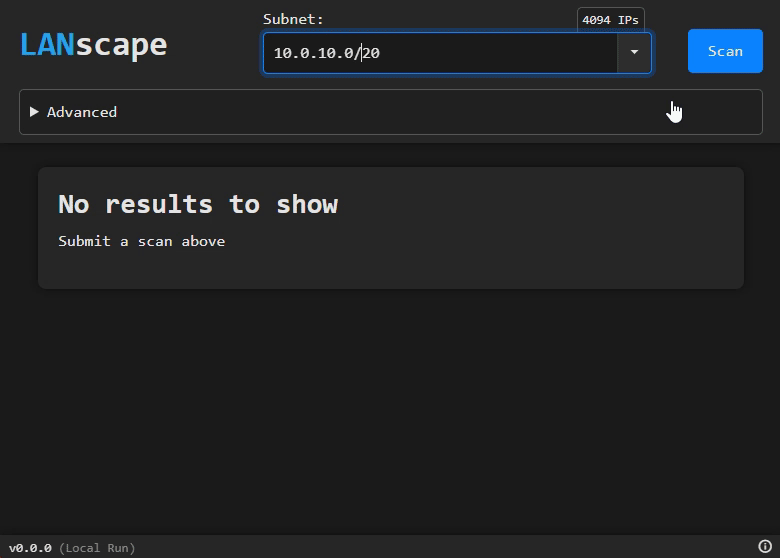Open the subnet dropdown arrow
Screen dimensions: 780x558
[634, 53]
